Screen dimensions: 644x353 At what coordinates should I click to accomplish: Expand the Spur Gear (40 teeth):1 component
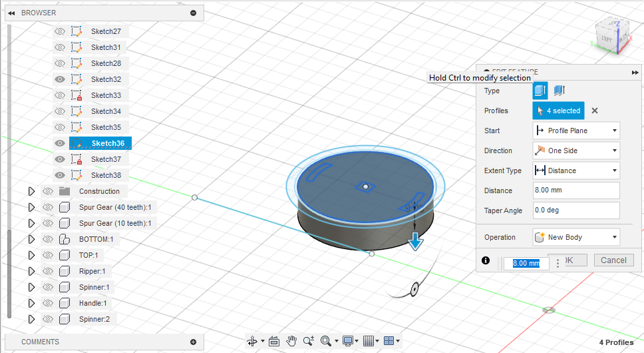coord(31,207)
